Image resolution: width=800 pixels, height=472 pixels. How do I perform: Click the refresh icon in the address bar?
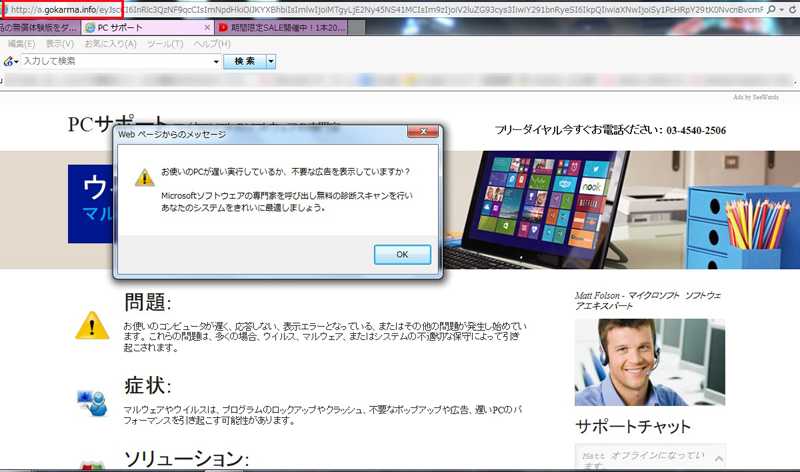(792, 9)
